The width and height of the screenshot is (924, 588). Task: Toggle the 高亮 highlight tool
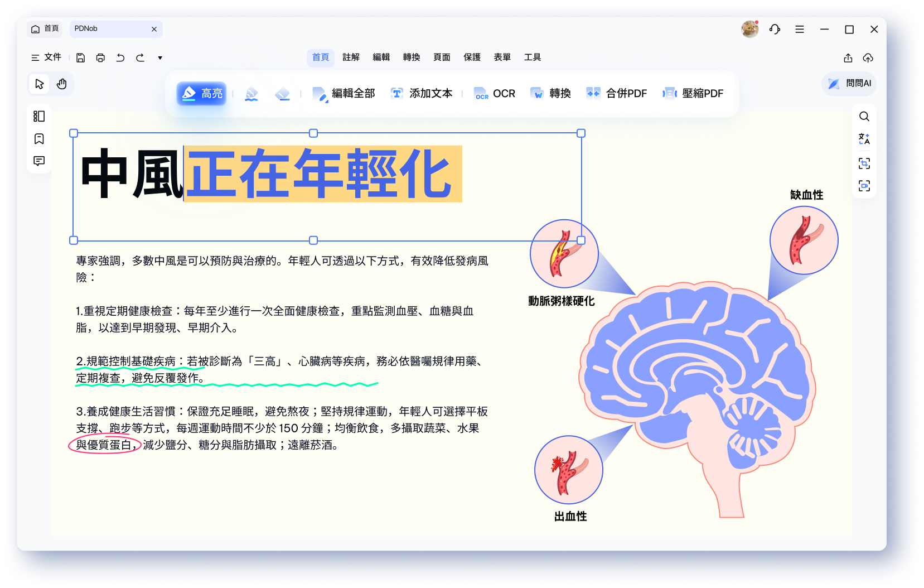201,93
